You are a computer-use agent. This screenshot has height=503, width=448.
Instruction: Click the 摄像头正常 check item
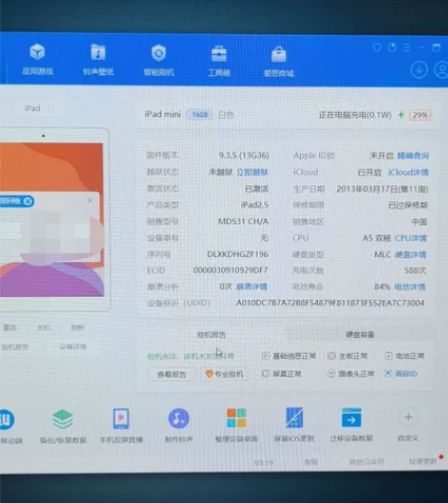point(351,373)
